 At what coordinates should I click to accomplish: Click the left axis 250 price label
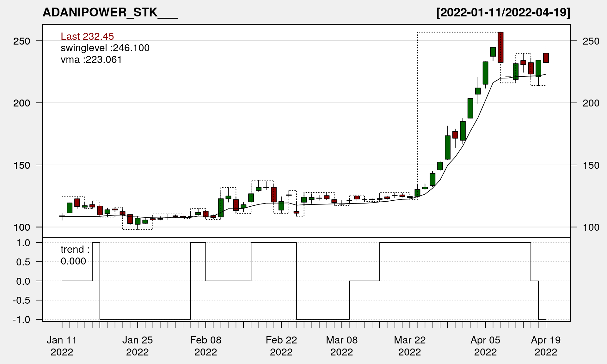coord(21,41)
